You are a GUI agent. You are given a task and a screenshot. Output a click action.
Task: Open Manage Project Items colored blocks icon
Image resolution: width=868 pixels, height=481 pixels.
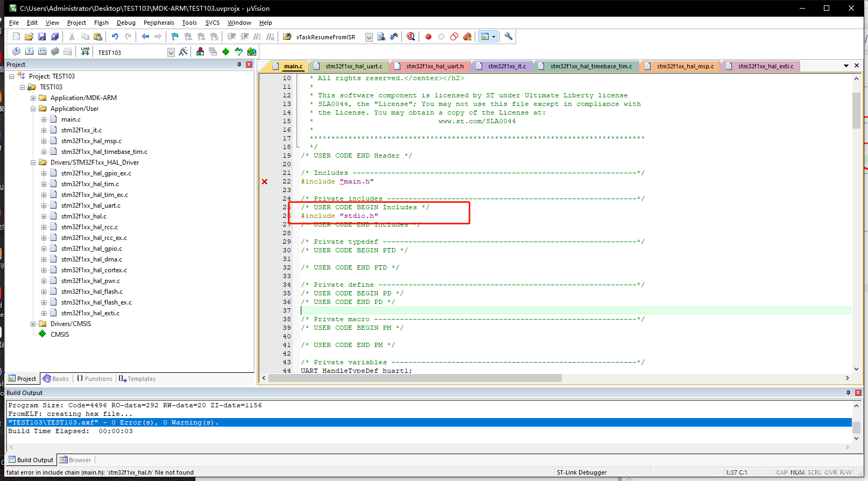point(200,52)
